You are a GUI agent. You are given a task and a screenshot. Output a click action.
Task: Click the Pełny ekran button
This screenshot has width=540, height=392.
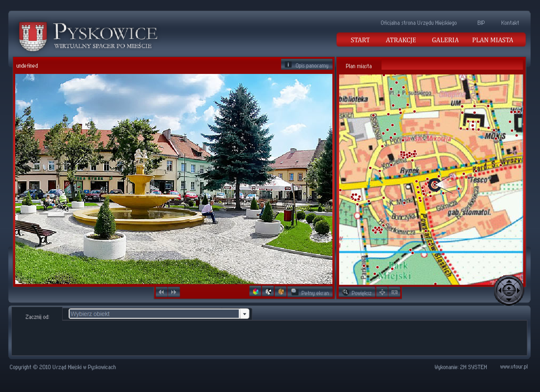[x=310, y=291]
